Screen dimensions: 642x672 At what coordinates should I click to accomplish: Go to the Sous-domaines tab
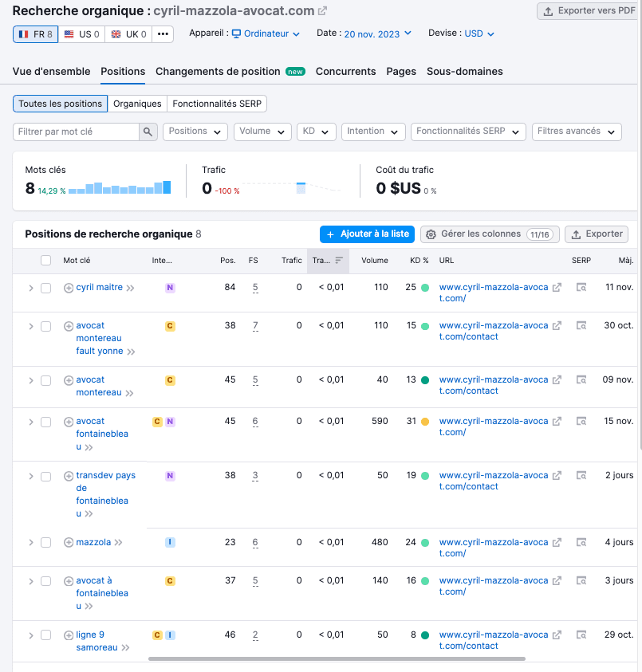click(x=464, y=71)
